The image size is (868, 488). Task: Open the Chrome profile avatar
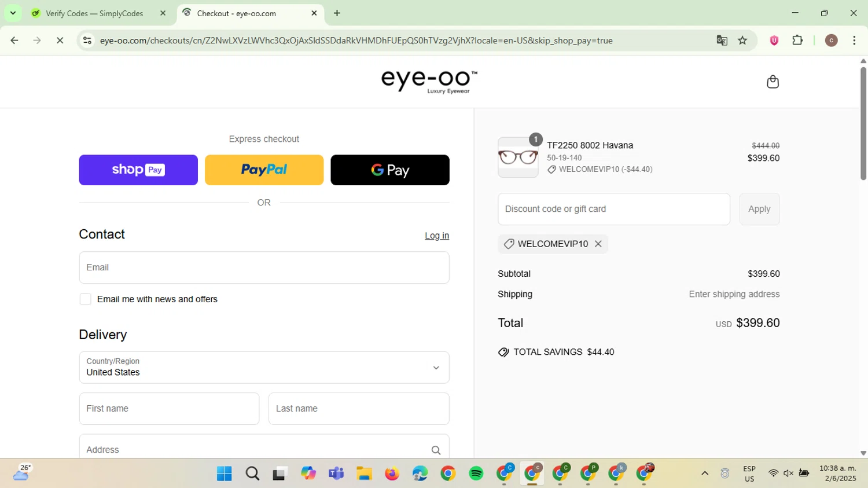(x=831, y=41)
